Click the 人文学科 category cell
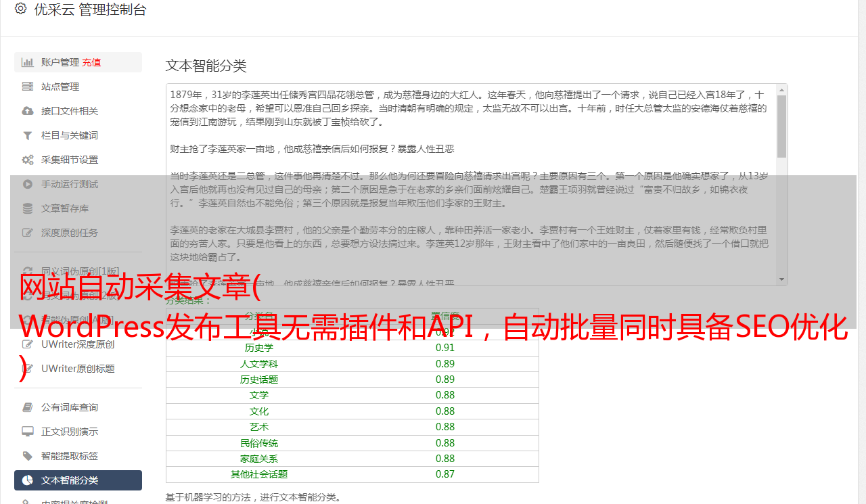The width and height of the screenshot is (866, 504). 259,364
